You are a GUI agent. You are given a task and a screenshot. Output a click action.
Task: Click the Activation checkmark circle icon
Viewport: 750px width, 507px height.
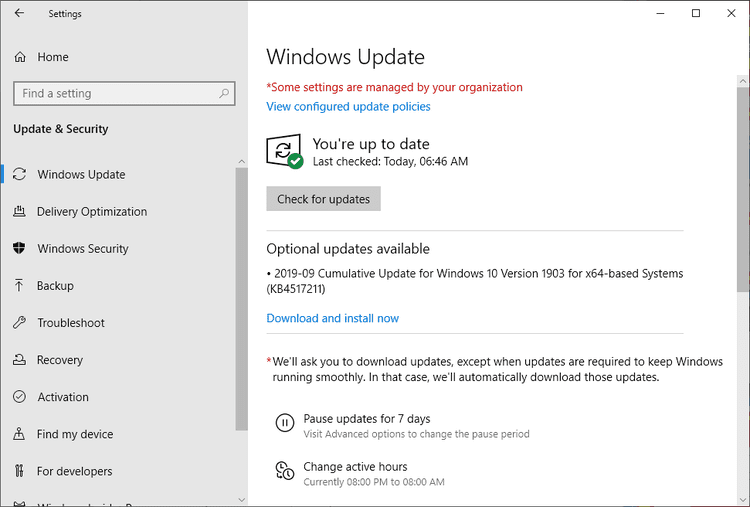click(20, 397)
